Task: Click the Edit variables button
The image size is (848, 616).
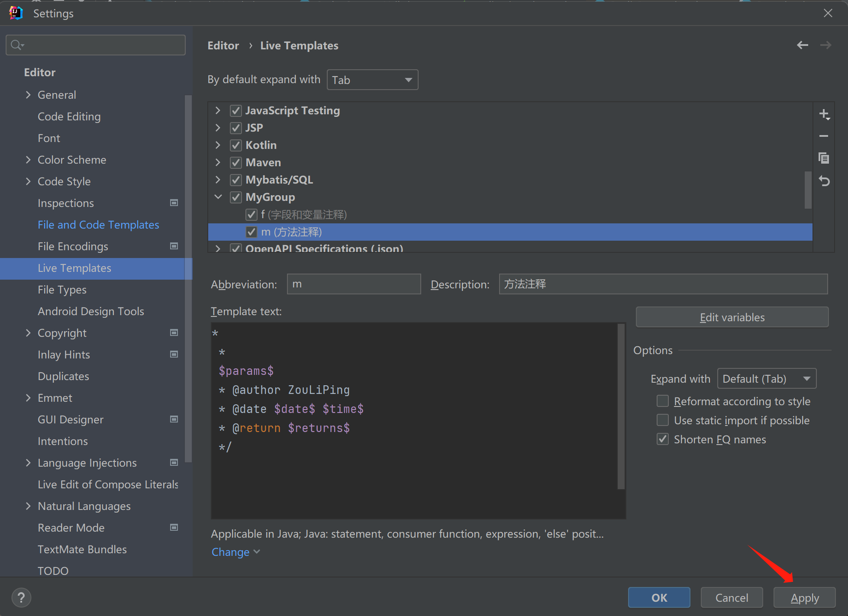Action: 732,317
